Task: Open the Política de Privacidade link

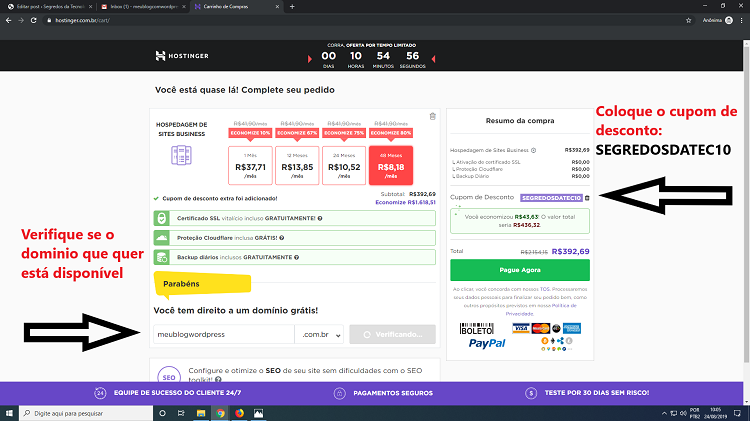Action: (x=541, y=310)
